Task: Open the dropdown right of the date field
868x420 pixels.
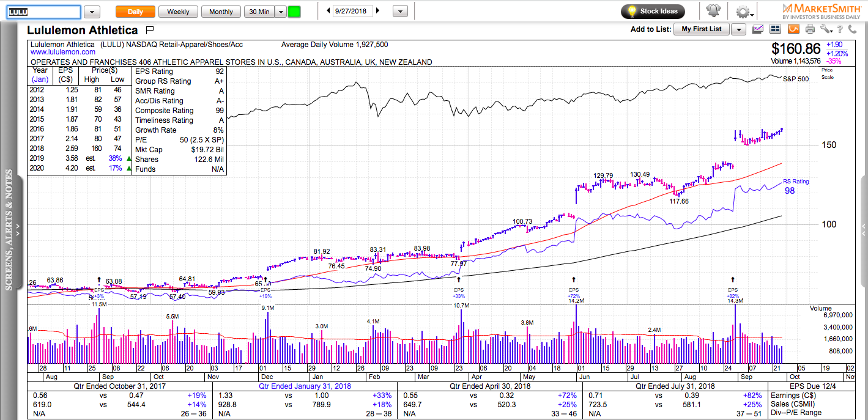Action: (x=400, y=11)
